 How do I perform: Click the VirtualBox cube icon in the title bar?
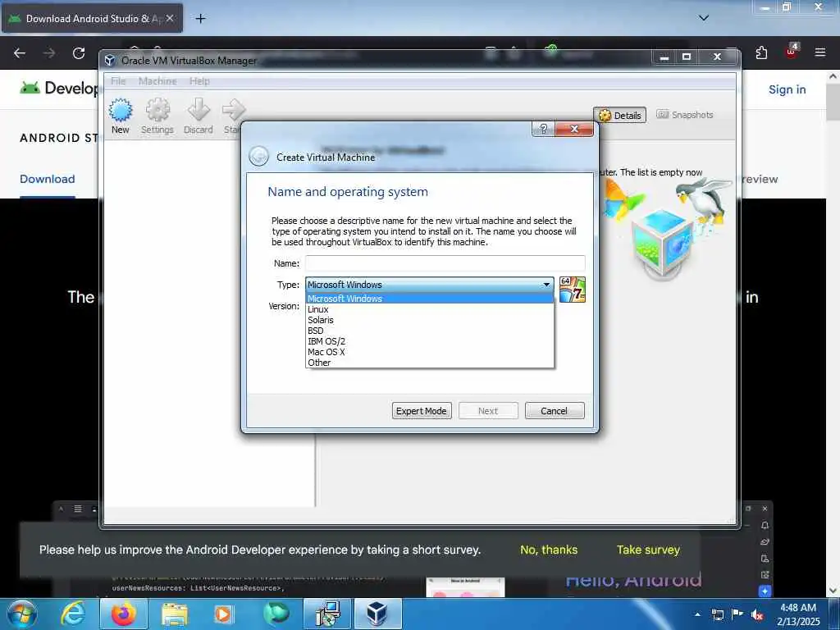pyautogui.click(x=111, y=61)
